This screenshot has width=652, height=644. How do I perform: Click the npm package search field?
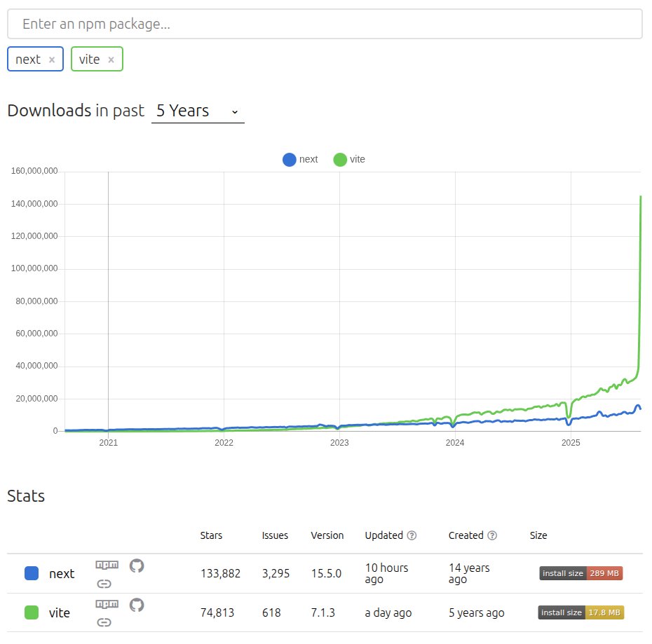pos(325,23)
